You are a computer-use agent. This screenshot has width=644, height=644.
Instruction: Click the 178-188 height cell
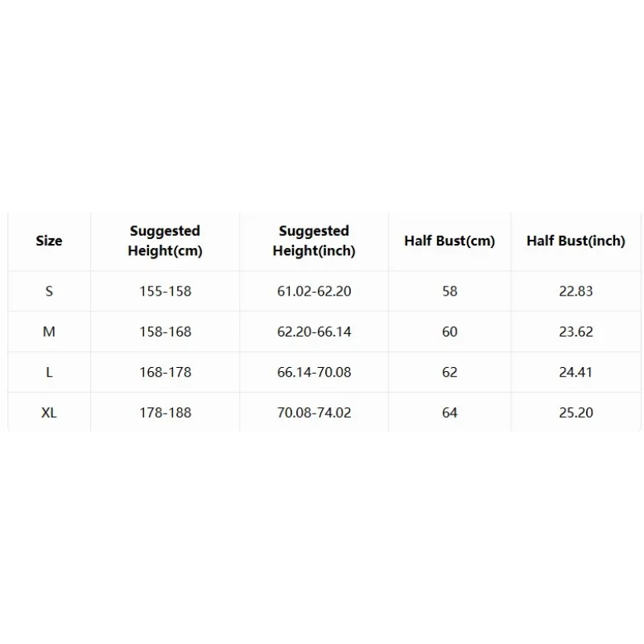165,412
